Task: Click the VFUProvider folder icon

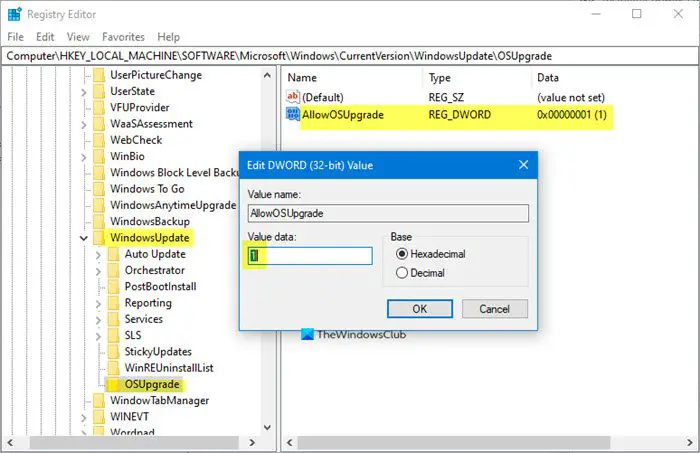Action: click(99, 108)
